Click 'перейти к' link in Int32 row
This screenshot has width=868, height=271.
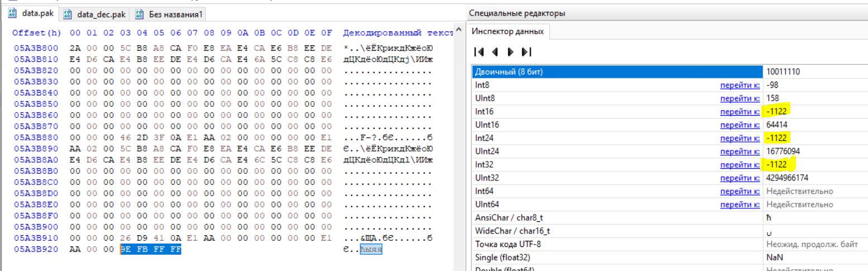coord(740,165)
